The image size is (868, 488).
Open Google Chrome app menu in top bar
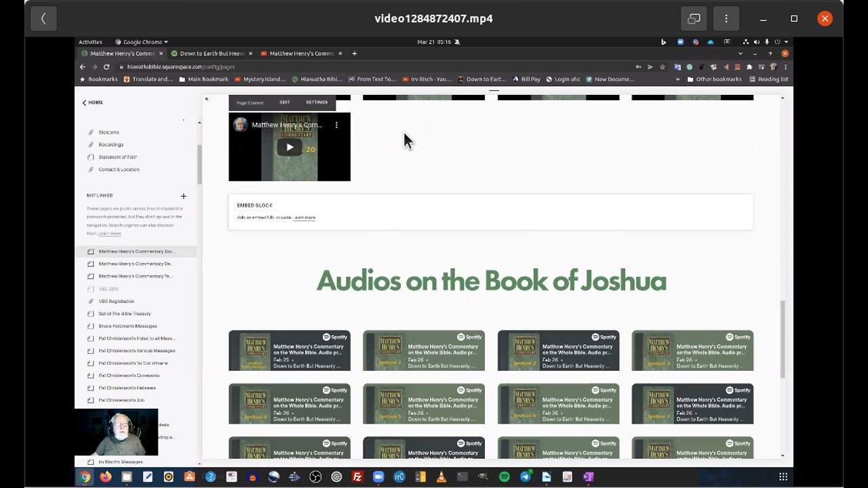[142, 42]
